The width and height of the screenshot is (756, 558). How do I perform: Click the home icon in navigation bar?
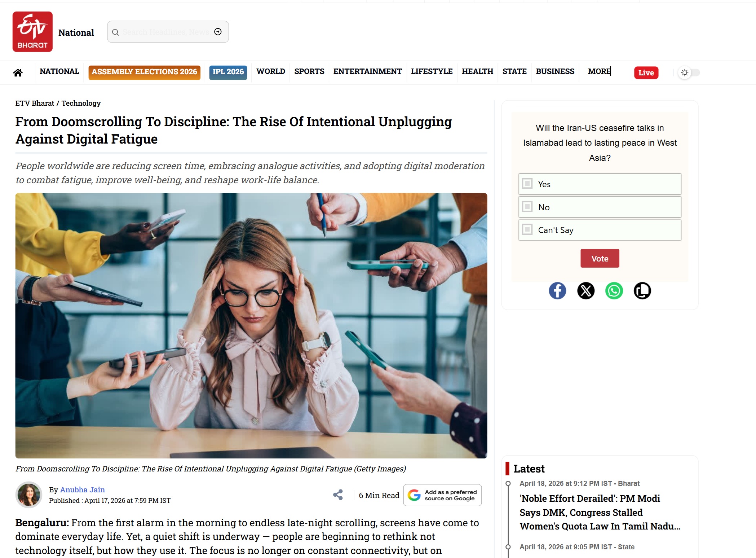tap(18, 73)
